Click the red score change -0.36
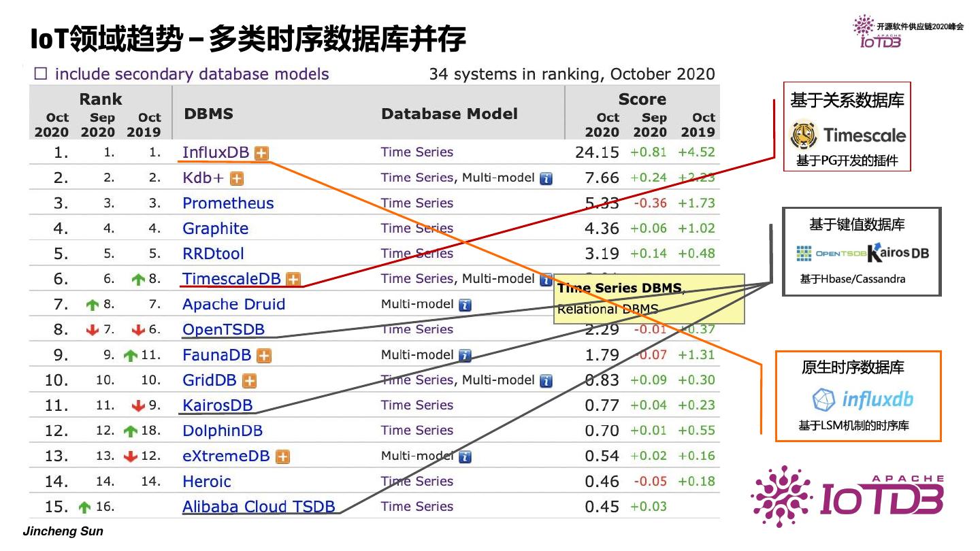 [x=650, y=203]
